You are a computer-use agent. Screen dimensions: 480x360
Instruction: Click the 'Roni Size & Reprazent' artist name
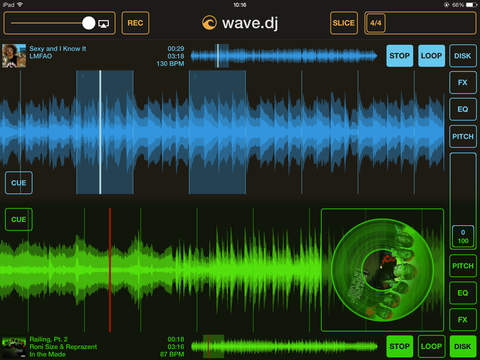[x=63, y=347]
